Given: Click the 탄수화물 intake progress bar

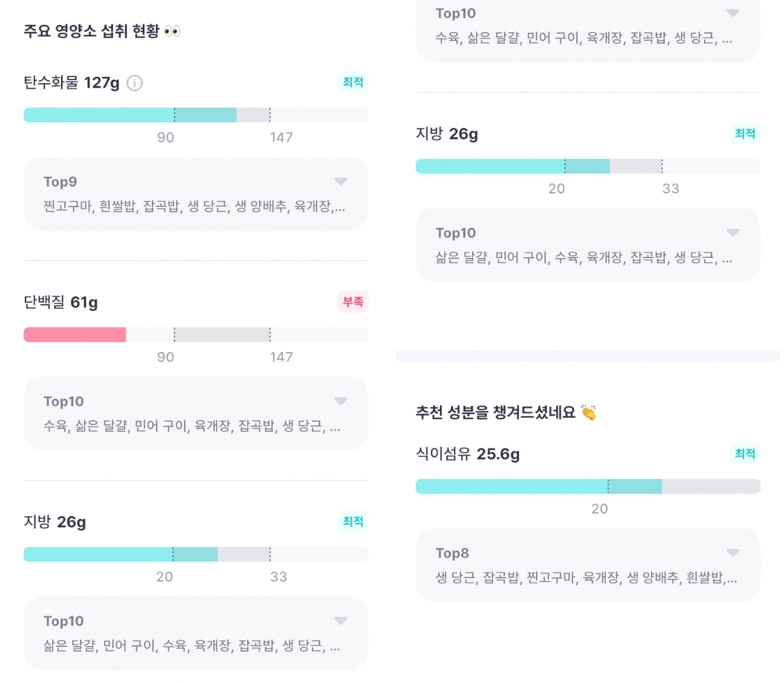Looking at the screenshot, I should (196, 115).
